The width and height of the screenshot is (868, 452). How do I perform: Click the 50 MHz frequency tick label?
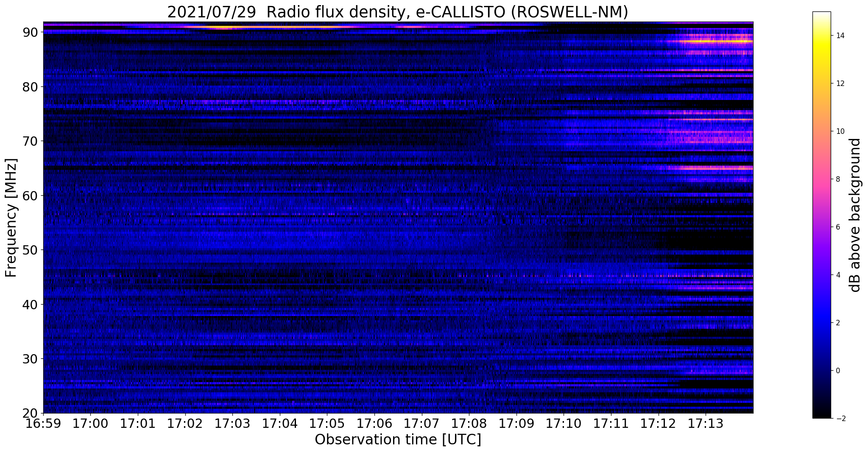tap(30, 250)
